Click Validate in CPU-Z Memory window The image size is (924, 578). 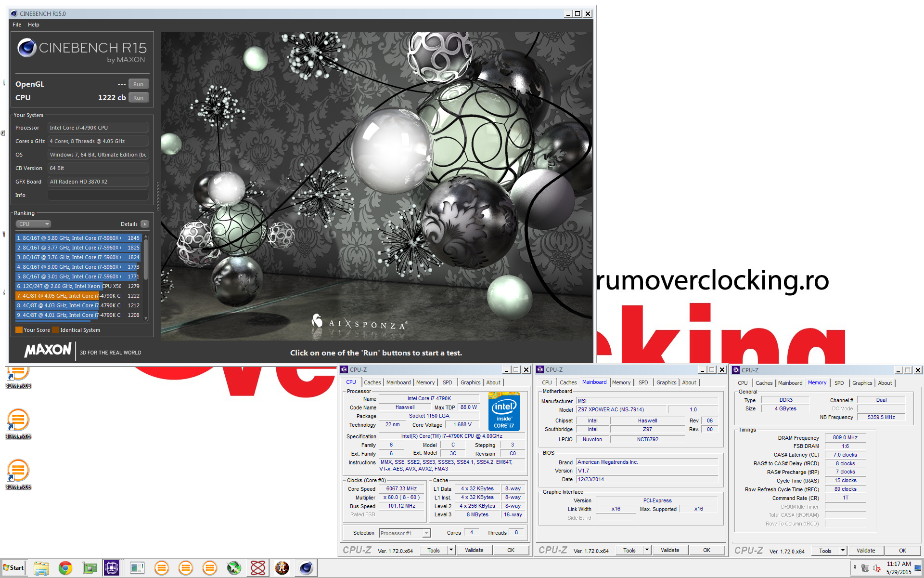[x=866, y=551]
